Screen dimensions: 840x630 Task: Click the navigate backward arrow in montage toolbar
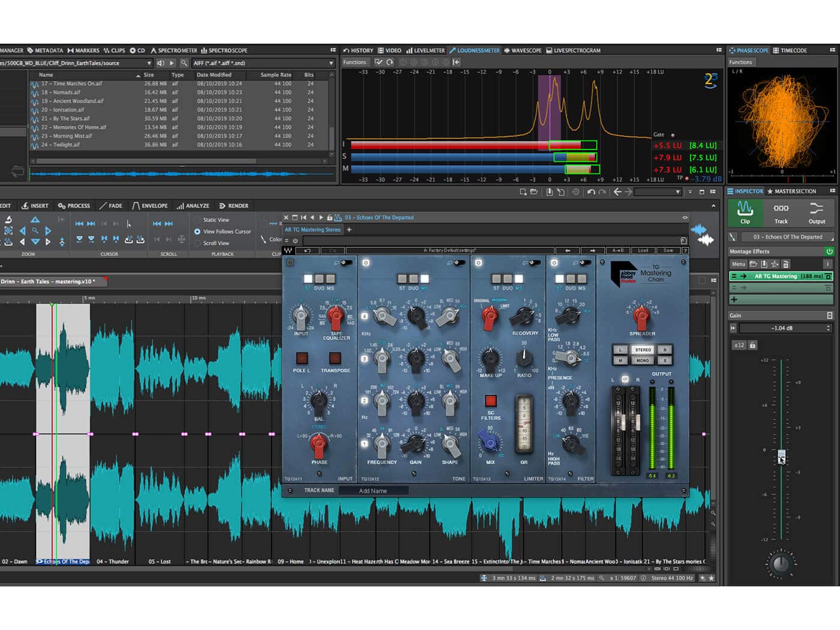pyautogui.click(x=617, y=192)
